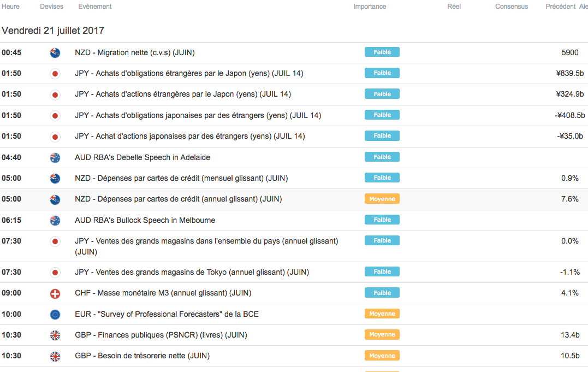Open the RBA's Debelle Speech in Adelaide event

[142, 157]
